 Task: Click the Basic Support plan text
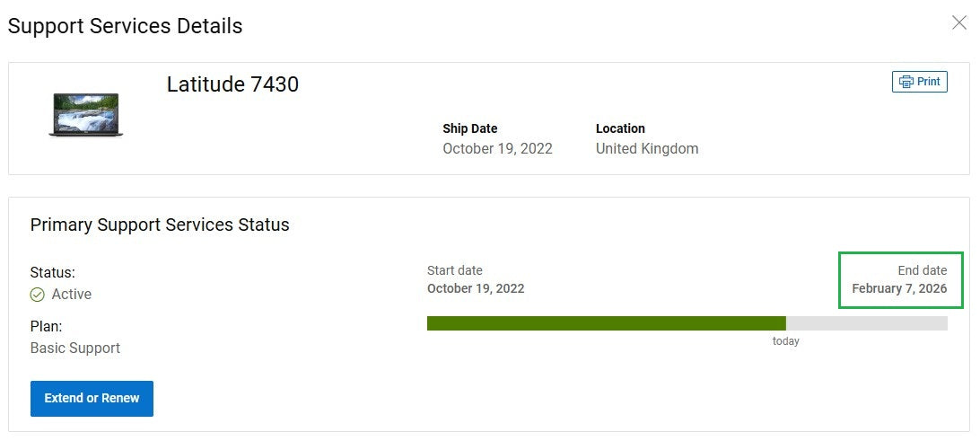tap(75, 348)
